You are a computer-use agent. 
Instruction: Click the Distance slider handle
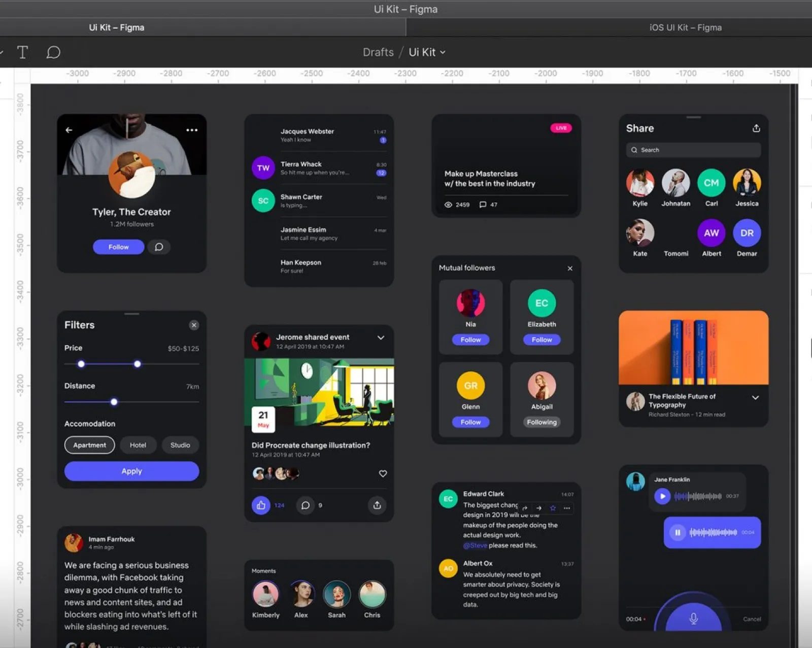click(x=114, y=402)
